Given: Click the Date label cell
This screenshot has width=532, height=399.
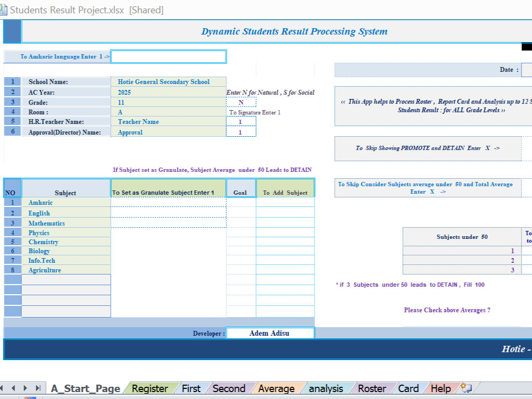Looking at the screenshot, I should click(x=428, y=70).
